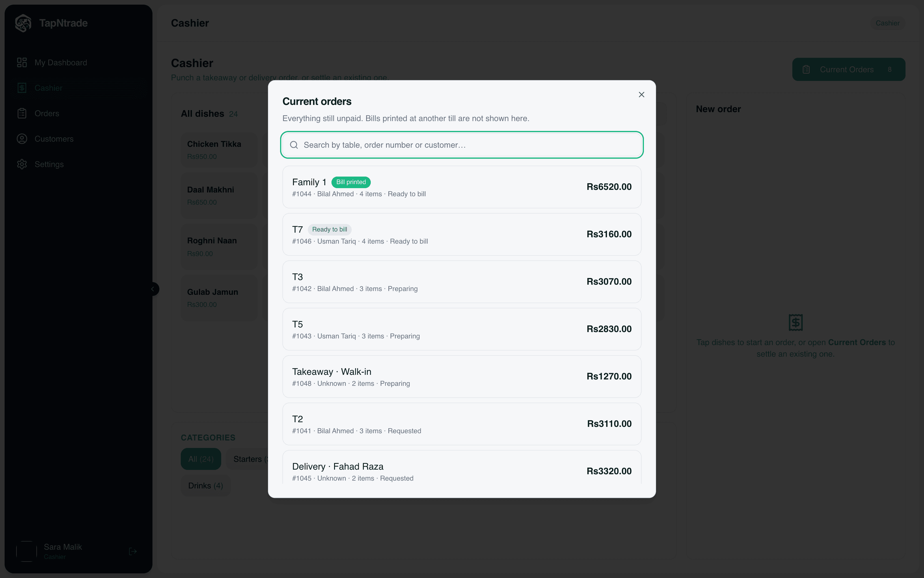Screen dimensions: 924x578
Task: Select the T3 order #1042
Action: 462,282
